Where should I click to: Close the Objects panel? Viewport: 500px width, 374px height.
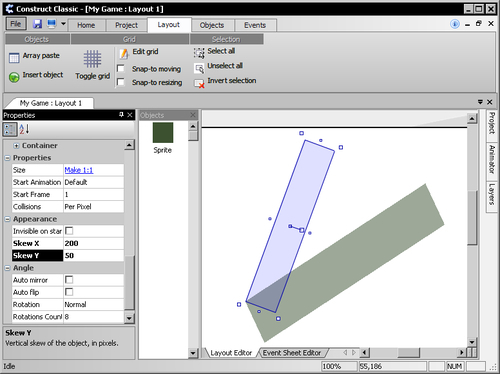click(193, 115)
